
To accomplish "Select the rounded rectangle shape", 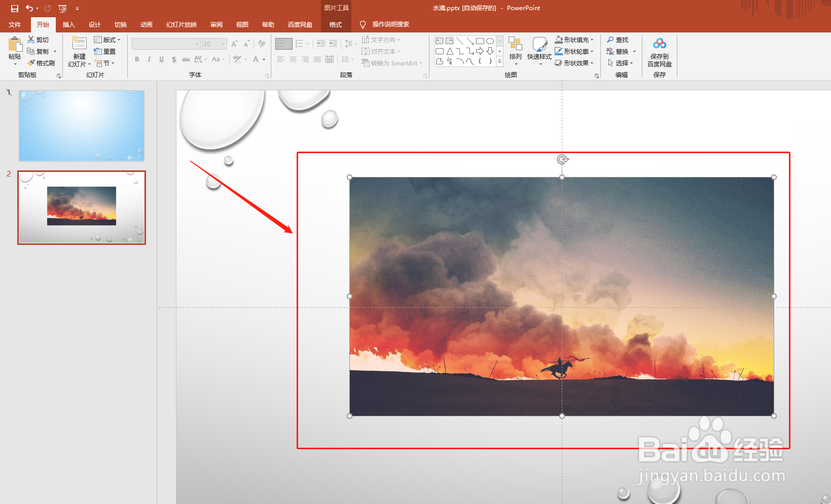I will coord(440,51).
